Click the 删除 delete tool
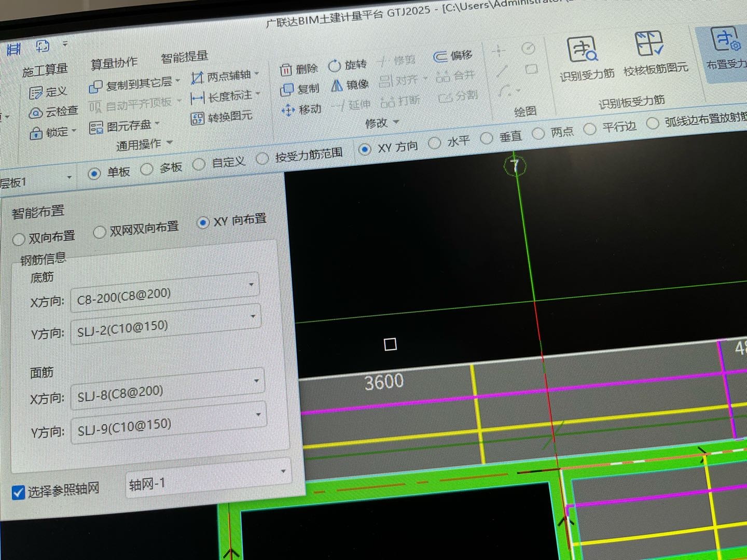This screenshot has height=560, width=747. click(x=298, y=69)
